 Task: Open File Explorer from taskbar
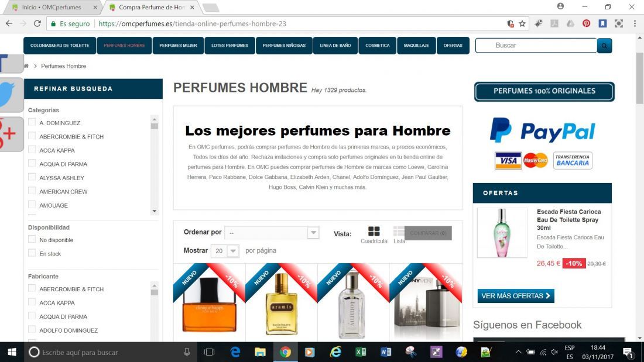click(260, 352)
